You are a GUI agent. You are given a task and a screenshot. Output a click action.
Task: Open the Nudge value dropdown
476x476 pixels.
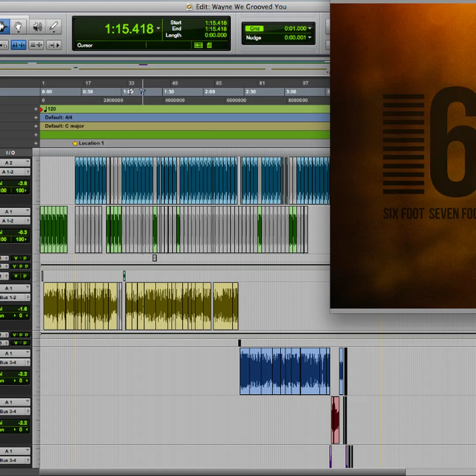pyautogui.click(x=309, y=38)
